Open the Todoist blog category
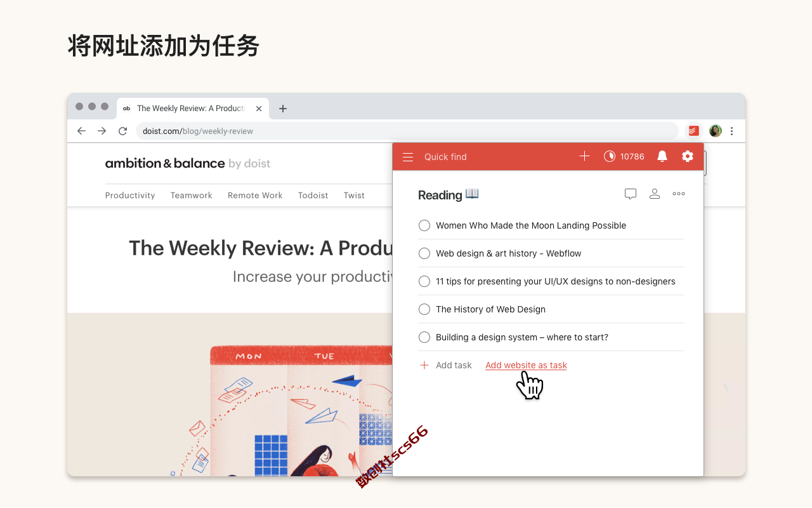This screenshot has width=812, height=508. coord(313,195)
